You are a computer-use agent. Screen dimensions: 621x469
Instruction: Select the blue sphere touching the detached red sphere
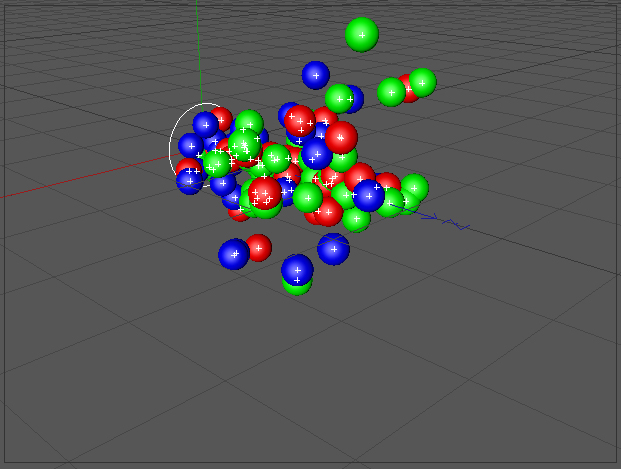234,254
